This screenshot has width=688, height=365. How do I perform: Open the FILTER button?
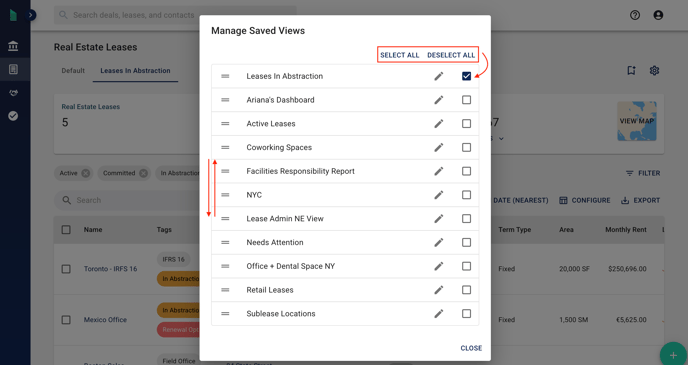point(643,173)
